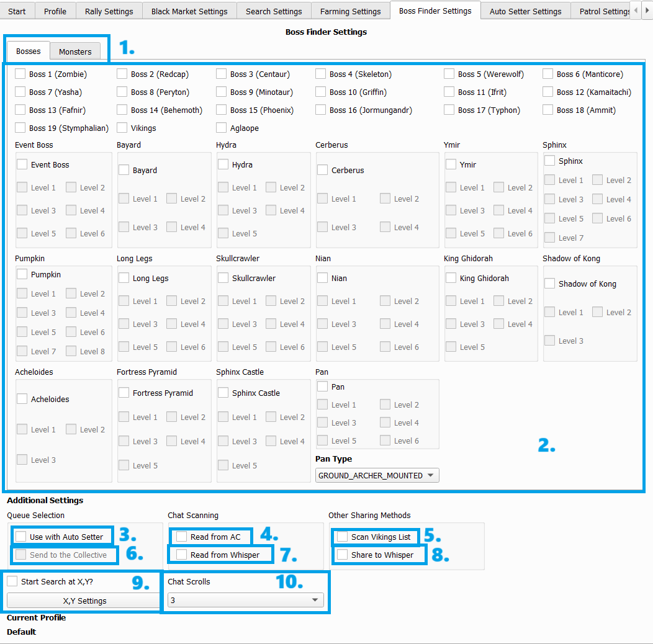Image resolution: width=653 pixels, height=644 pixels.
Task: Toggle the Start Search at X,Y checkbox
Action: pos(12,581)
